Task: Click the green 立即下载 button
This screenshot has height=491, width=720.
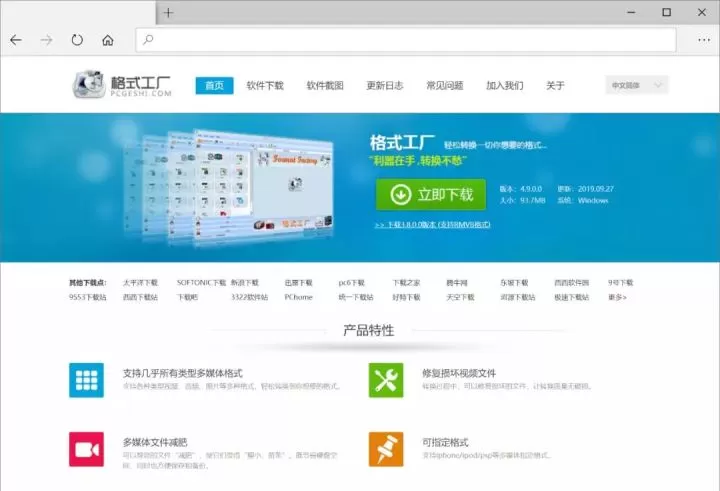Action: coord(431,195)
